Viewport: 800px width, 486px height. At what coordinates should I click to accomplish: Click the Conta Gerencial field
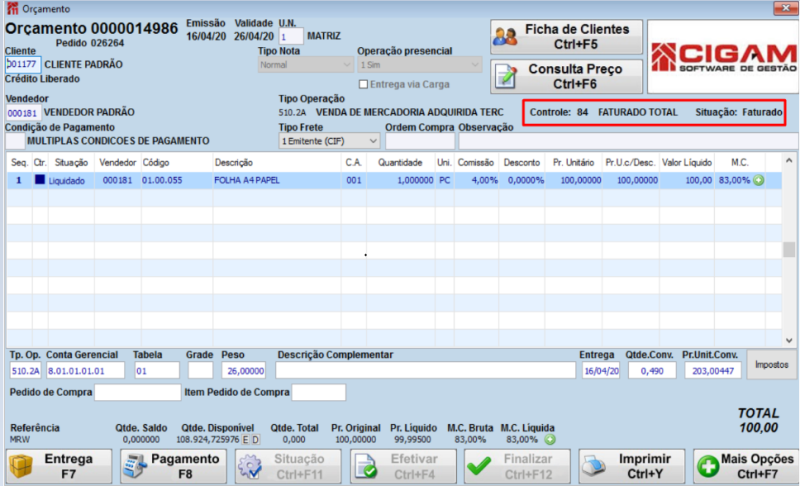(85, 371)
